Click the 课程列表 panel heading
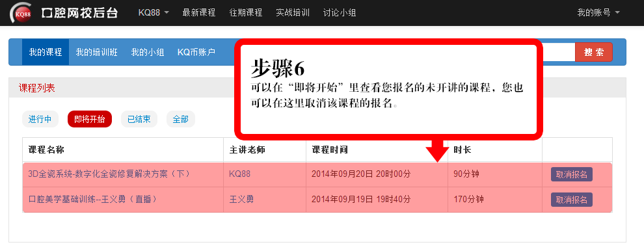The height and width of the screenshot is (251, 644). (37, 88)
